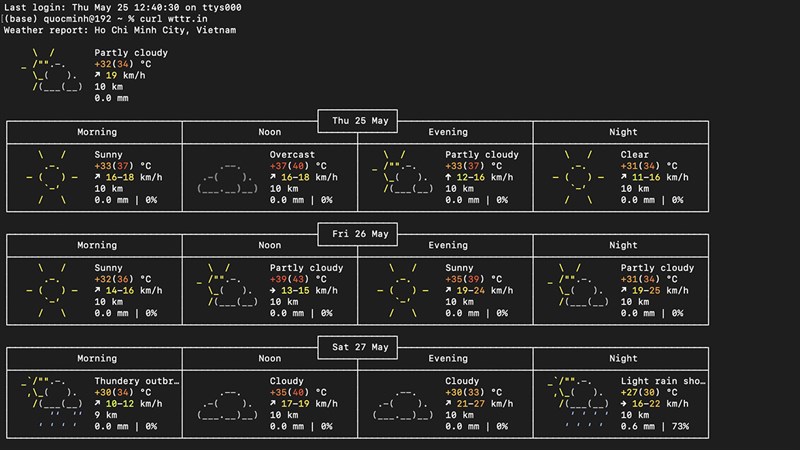Click the 'Thu 25 May' date header
The width and height of the screenshot is (800, 450).
coord(360,121)
